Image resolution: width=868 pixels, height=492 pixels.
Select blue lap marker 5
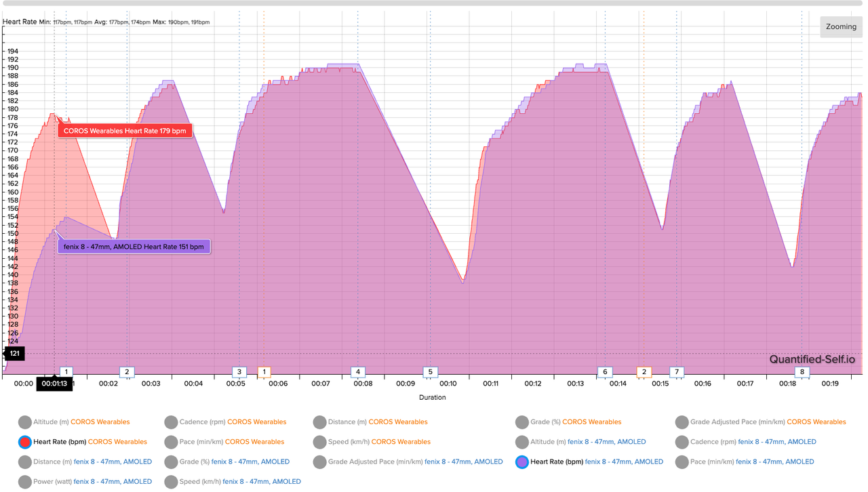point(430,371)
